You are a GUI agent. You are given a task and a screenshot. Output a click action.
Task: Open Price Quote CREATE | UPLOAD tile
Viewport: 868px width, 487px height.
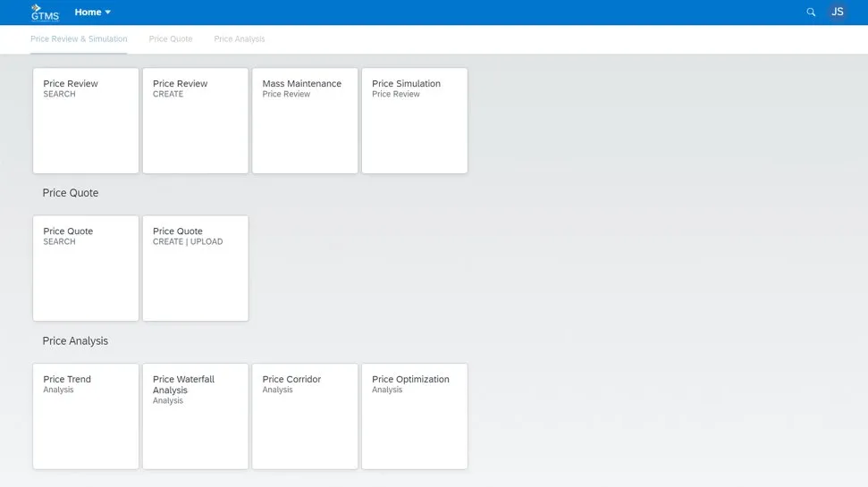point(195,268)
